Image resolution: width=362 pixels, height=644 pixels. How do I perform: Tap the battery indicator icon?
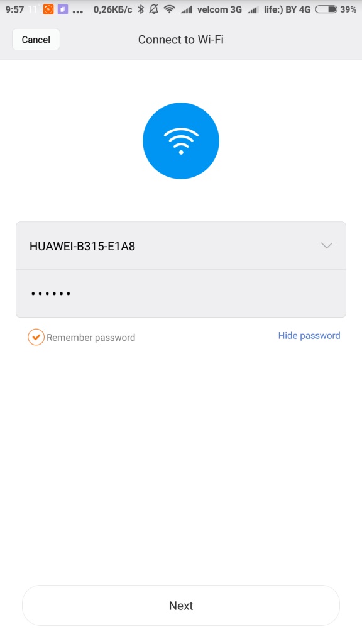326,9
